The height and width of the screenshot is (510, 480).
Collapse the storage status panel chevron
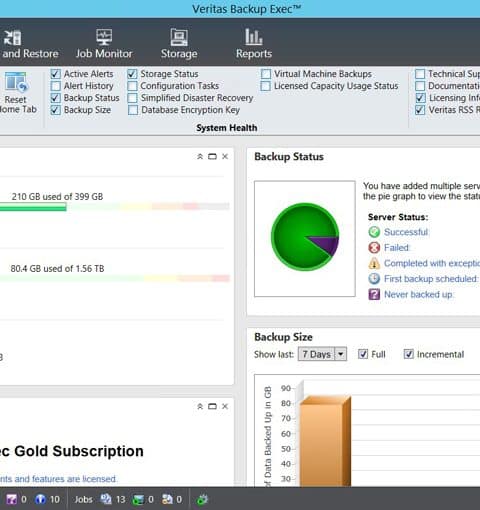tap(200, 156)
